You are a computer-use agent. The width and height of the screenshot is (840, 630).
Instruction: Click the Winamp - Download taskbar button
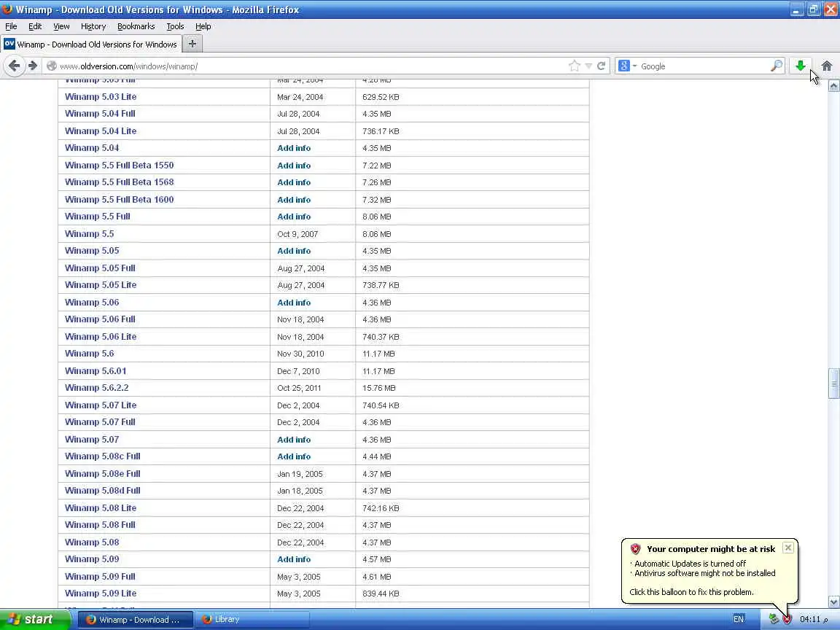tap(136, 619)
